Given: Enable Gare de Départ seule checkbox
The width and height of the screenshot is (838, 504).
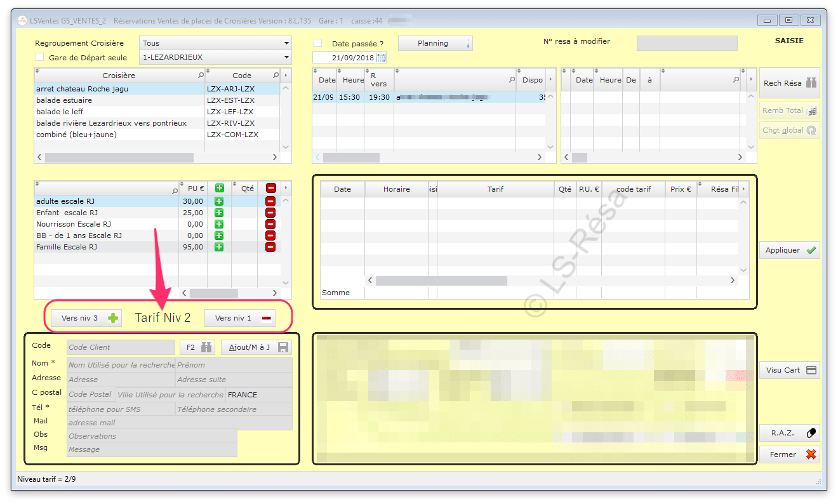Looking at the screenshot, I should pos(40,58).
